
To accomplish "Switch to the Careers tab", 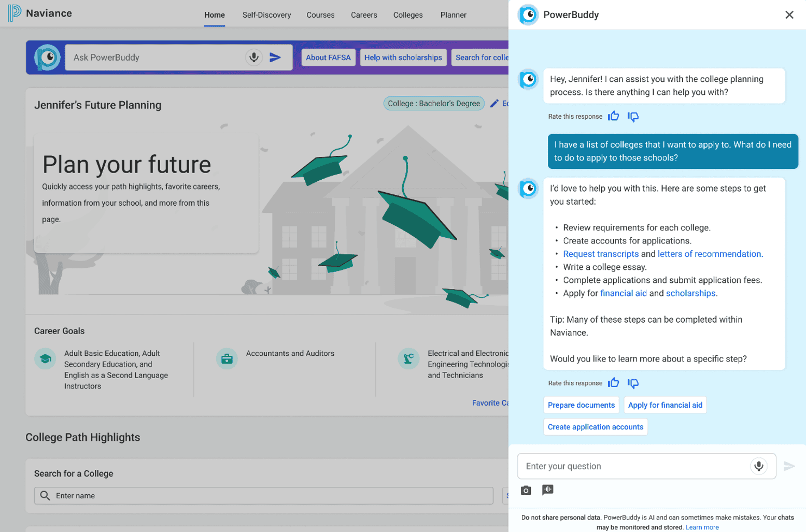I will [364, 15].
